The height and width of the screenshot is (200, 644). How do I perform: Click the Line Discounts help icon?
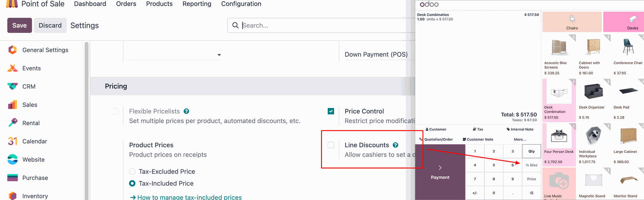(395, 145)
